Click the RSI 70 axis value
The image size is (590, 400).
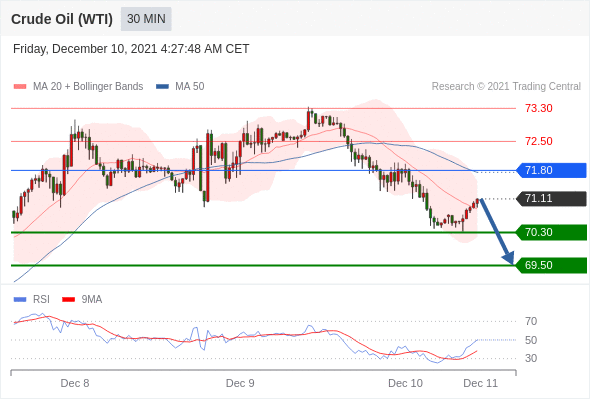[x=531, y=321]
